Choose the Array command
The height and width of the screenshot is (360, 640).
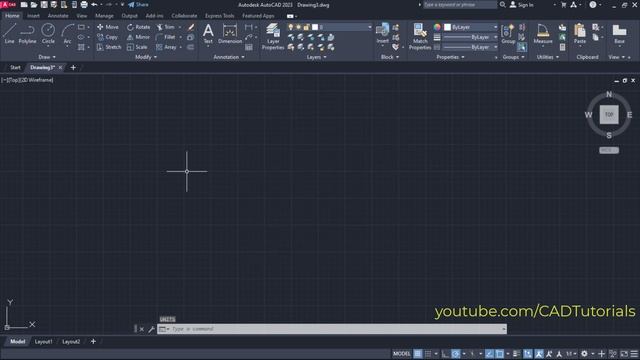166,47
